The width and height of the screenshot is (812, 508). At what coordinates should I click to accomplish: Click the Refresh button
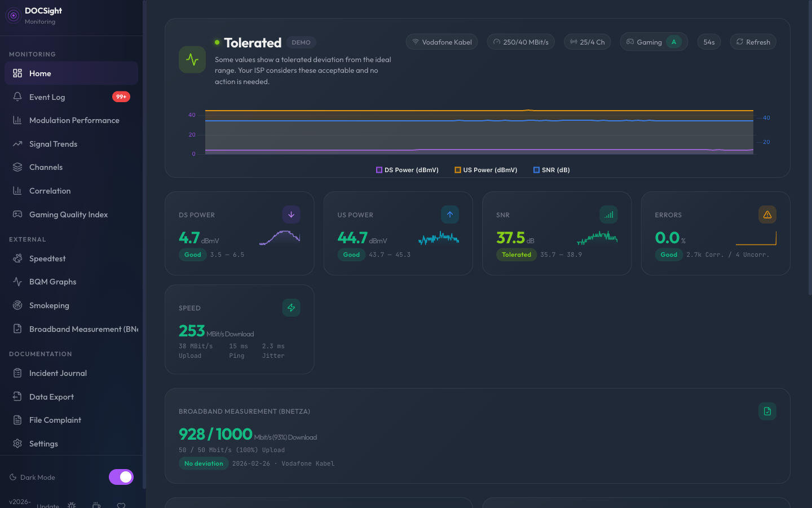coord(753,42)
